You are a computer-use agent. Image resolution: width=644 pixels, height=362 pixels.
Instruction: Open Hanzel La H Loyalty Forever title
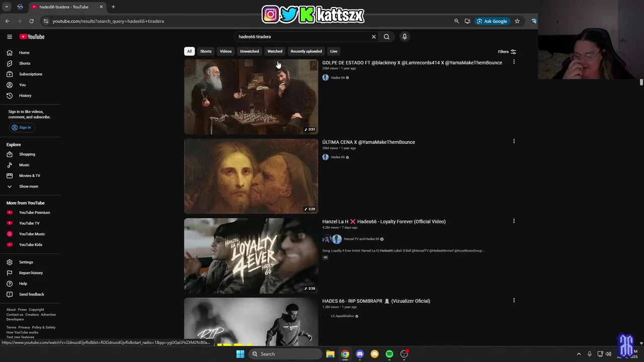pyautogui.click(x=384, y=222)
